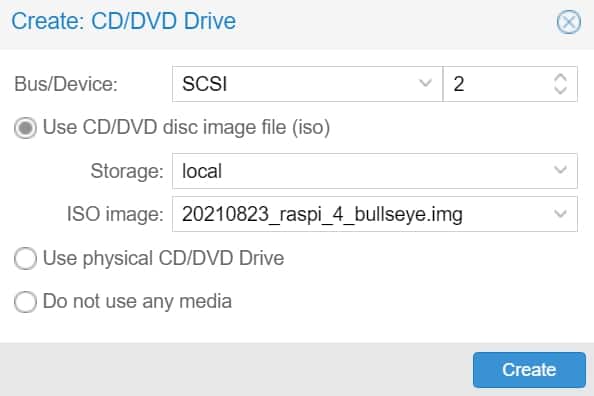
Task: Open the SCSI bus type dropdown arrow
Action: [x=425, y=83]
